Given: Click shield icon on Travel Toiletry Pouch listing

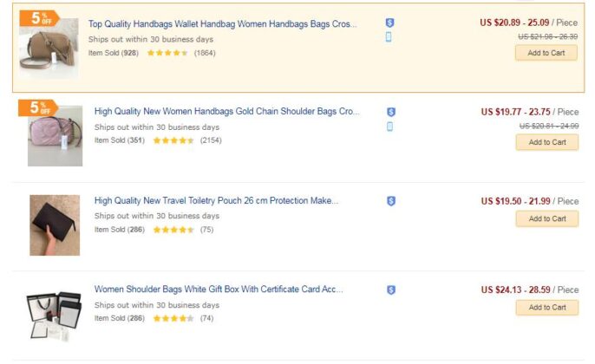Looking at the screenshot, I should [391, 201].
